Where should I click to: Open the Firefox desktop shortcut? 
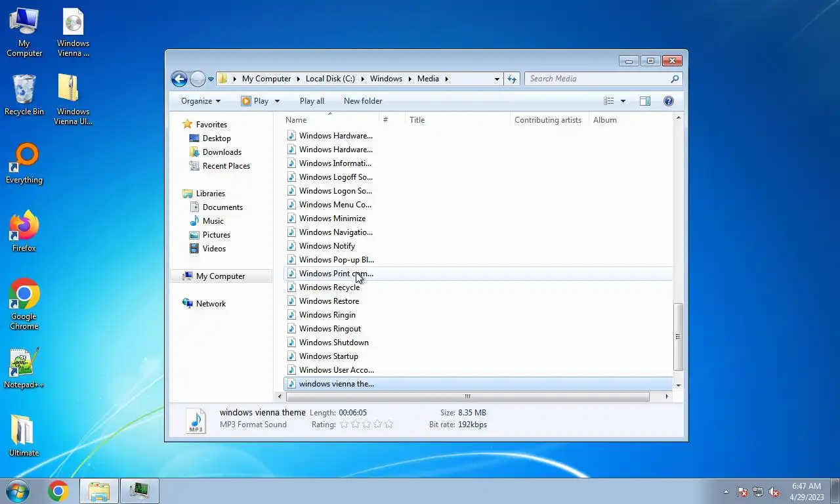coord(24,231)
